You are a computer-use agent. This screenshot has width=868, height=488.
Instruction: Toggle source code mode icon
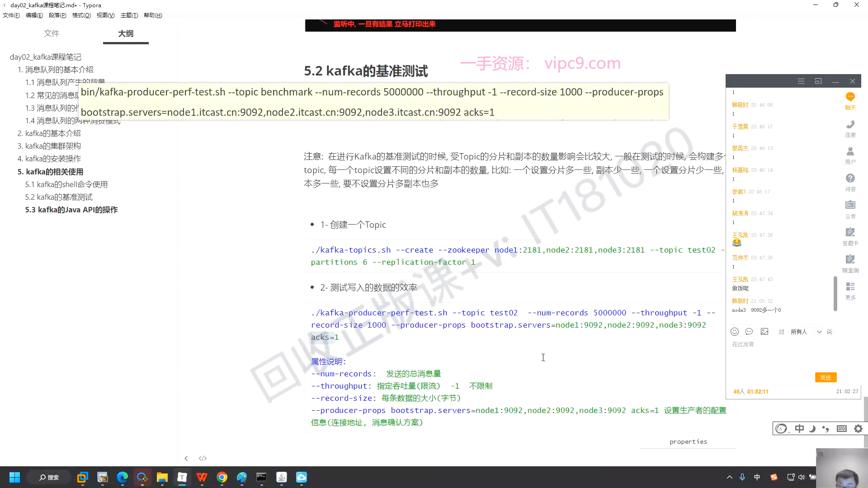pos(203,458)
